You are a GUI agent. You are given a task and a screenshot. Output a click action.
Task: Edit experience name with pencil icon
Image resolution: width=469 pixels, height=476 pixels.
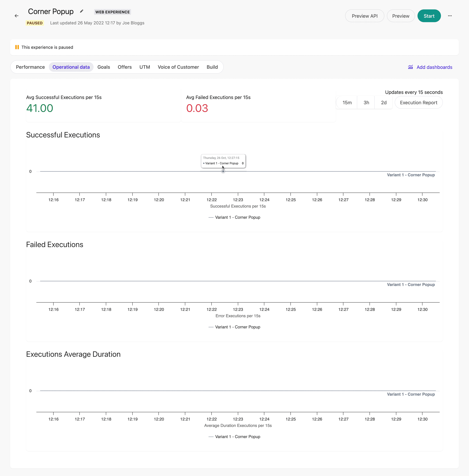click(82, 11)
